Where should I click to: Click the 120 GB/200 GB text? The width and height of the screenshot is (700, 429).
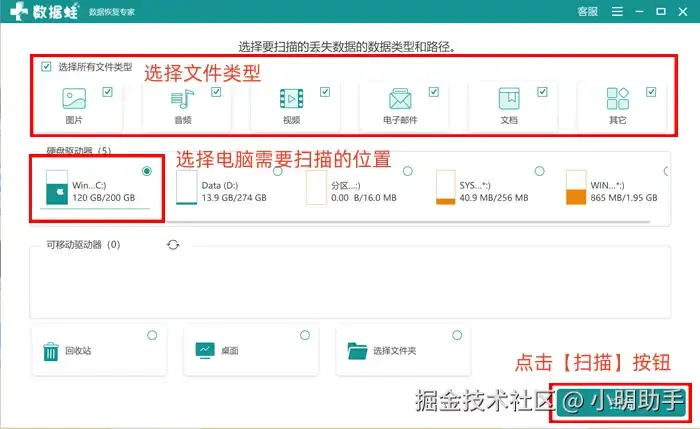[x=104, y=198]
